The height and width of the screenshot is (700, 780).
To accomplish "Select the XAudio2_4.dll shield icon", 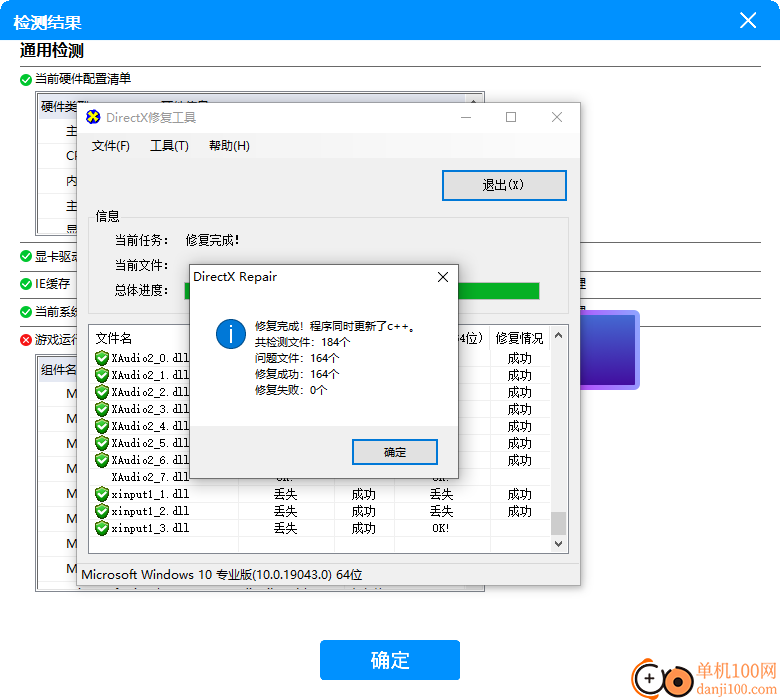I will point(101,426).
